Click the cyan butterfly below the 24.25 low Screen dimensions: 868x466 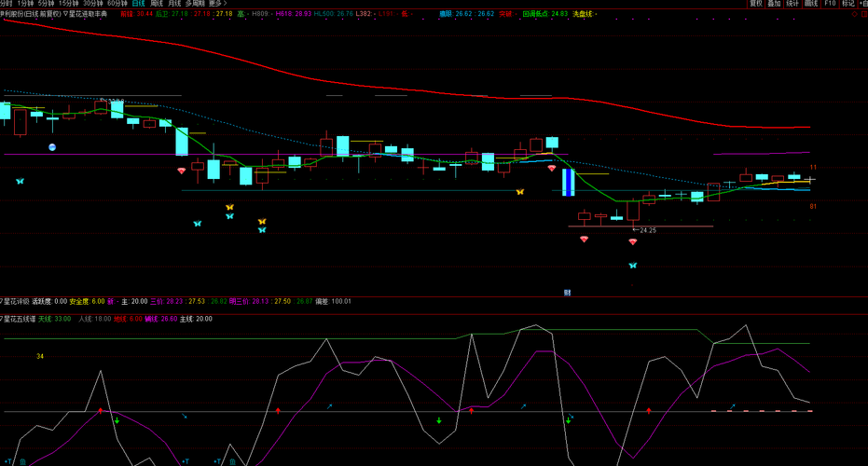click(x=633, y=266)
